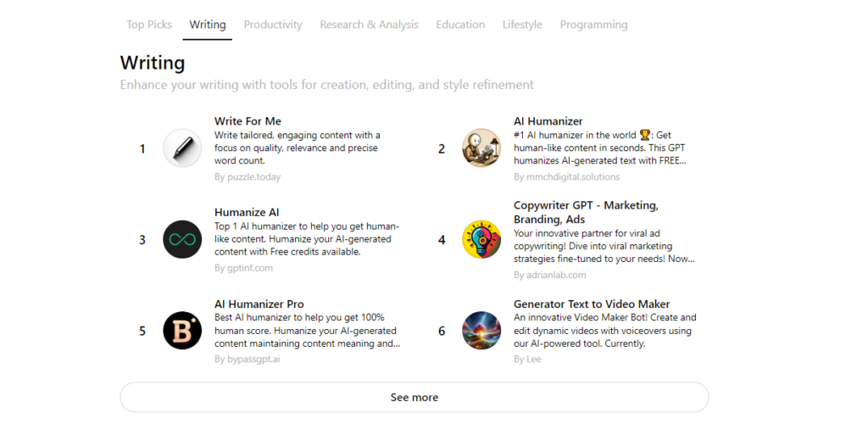Viewport: 868px width, 435px height.
Task: Open the Research & Analysis tab
Action: (370, 25)
